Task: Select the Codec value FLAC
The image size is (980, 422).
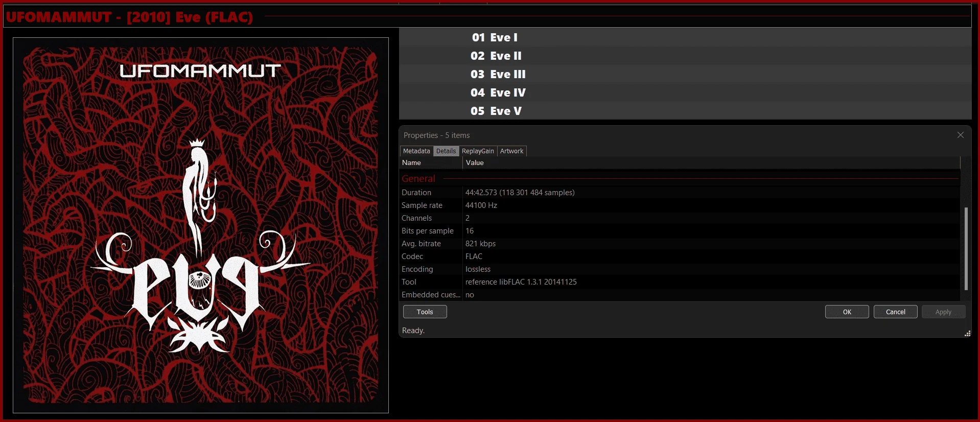Action: point(474,256)
